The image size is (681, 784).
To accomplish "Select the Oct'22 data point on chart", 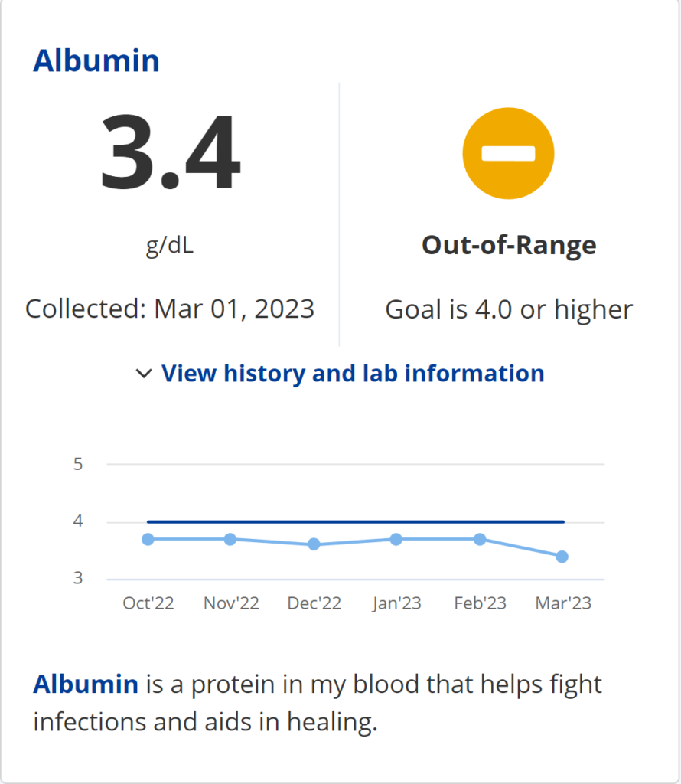I will click(x=148, y=539).
